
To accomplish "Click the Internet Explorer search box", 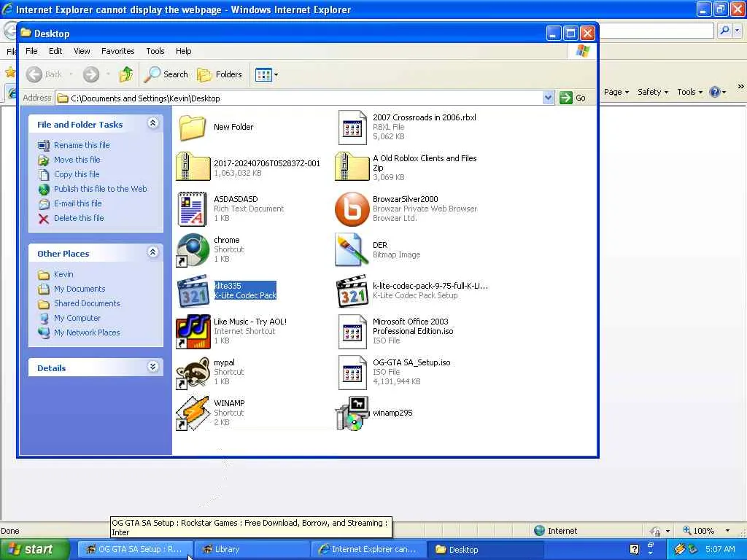I will tap(657, 31).
